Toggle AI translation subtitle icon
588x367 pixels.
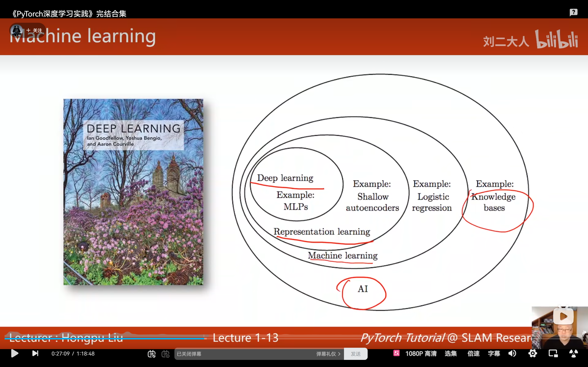[396, 353]
